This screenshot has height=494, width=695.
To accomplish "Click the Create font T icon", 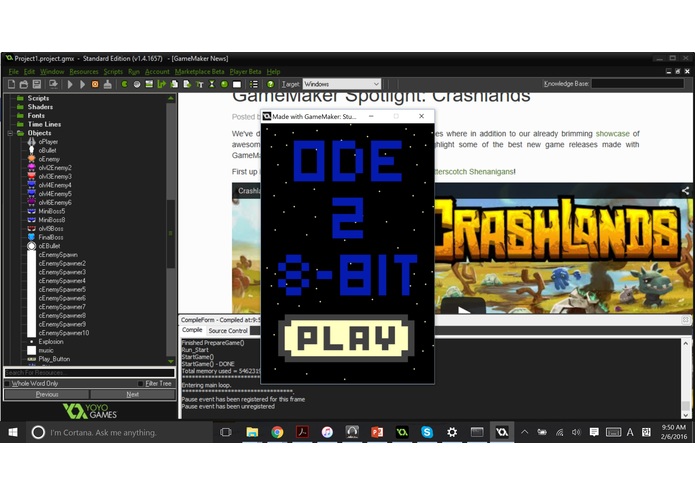I will point(199,84).
